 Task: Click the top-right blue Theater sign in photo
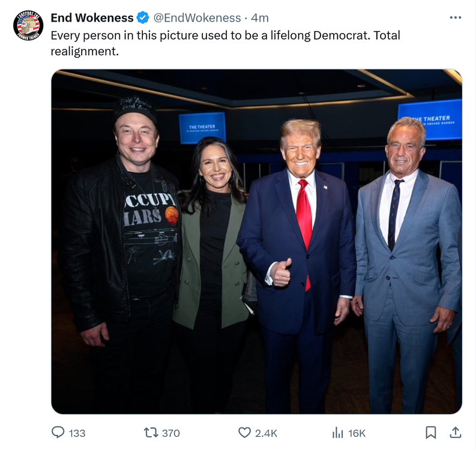(x=430, y=119)
